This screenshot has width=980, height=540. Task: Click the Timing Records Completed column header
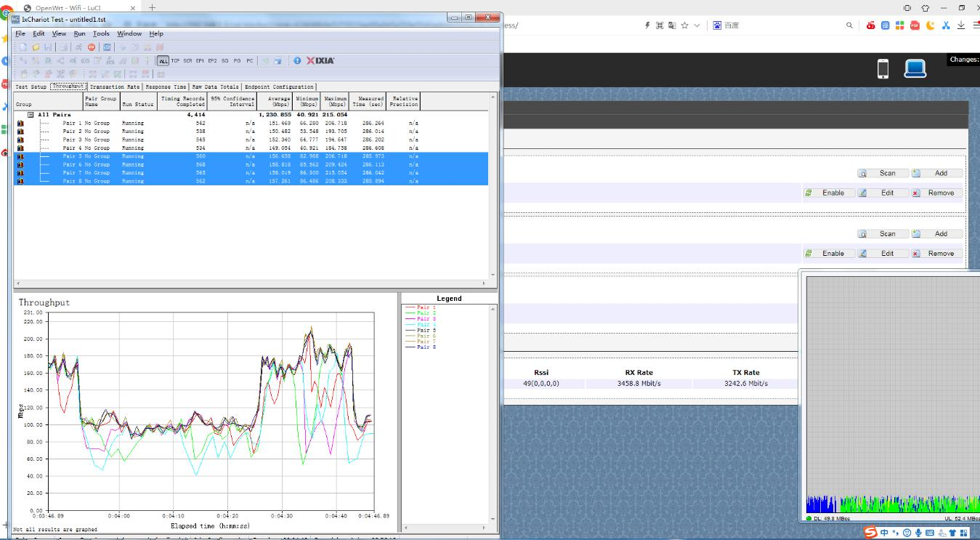coord(182,101)
